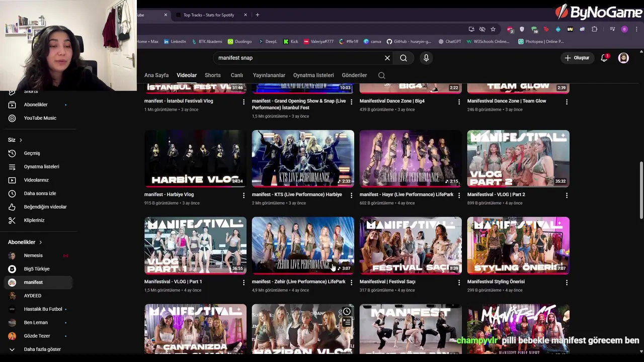The height and width of the screenshot is (362, 644).
Task: Open options for İstanbul Festivali Vlog
Action: tap(244, 102)
